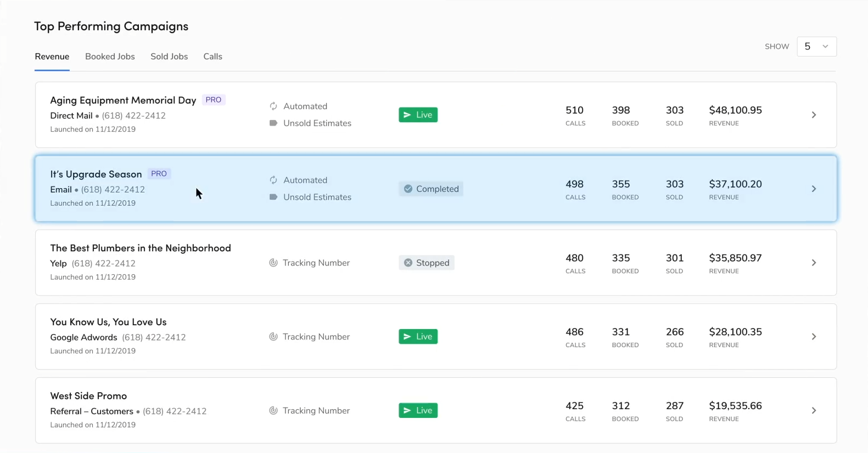Open The Best Plumbers in the Neighborhood title

click(141, 248)
